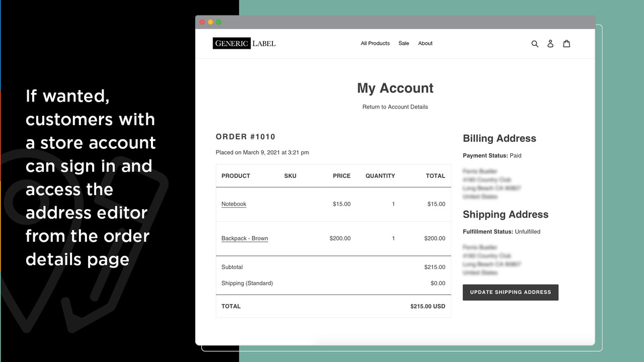The image size is (644, 362).
Task: Open the Sale menu item
Action: click(x=404, y=43)
